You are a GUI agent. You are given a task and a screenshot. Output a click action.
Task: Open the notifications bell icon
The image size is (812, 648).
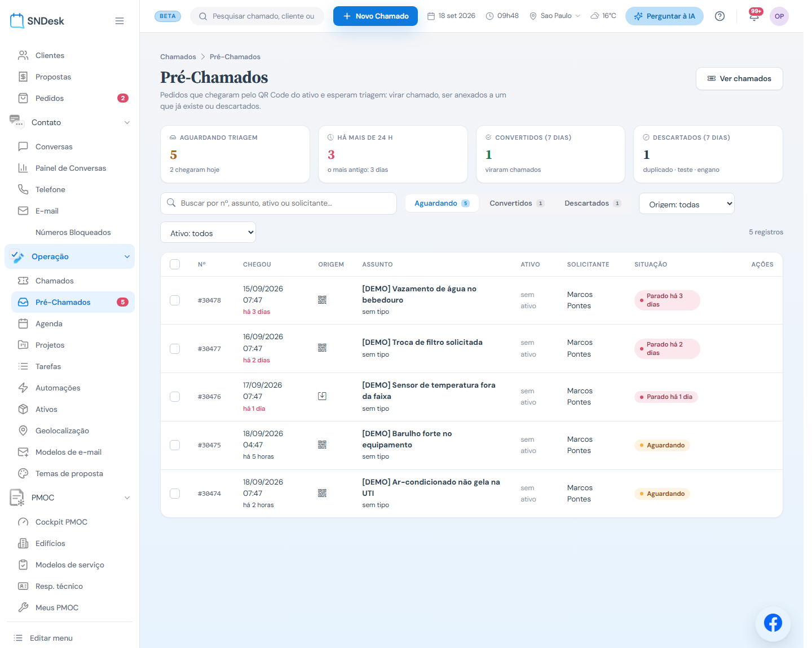coord(754,16)
